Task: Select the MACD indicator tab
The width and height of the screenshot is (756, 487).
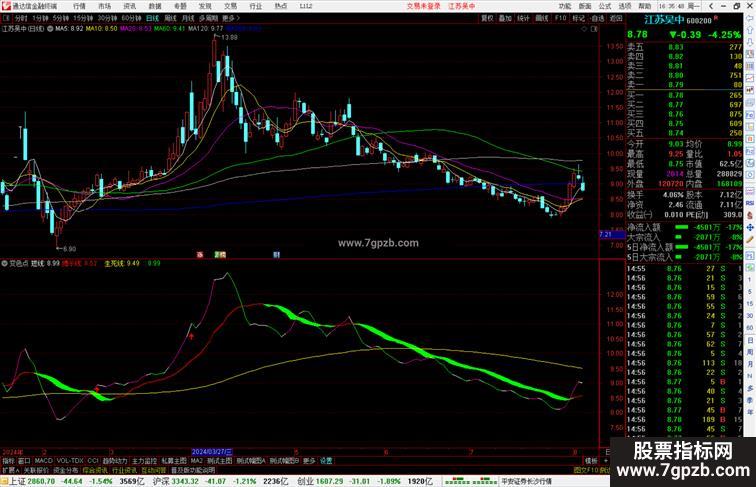Action: pos(43,461)
